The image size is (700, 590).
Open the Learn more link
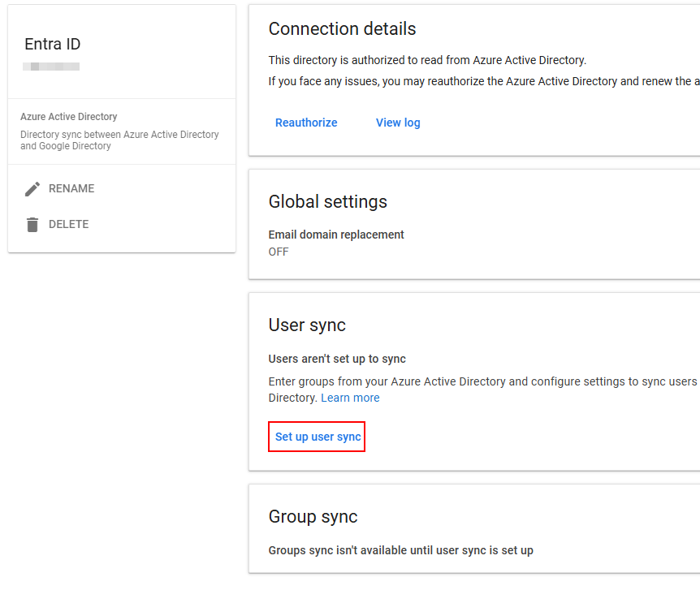click(x=350, y=398)
